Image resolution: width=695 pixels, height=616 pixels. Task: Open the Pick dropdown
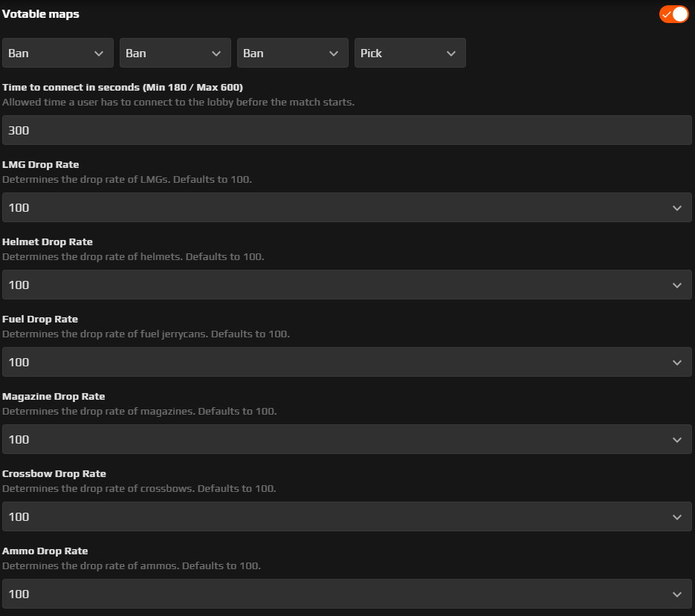[x=410, y=53]
